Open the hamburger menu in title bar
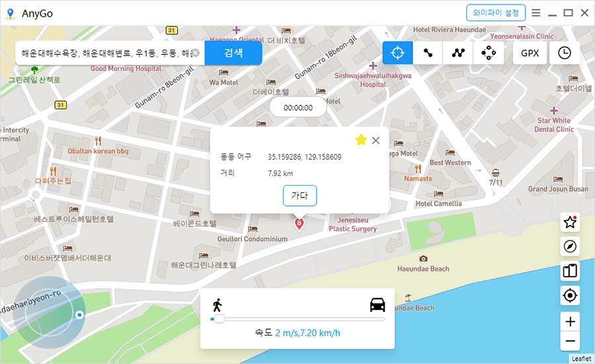The height and width of the screenshot is (364, 595). (x=536, y=13)
